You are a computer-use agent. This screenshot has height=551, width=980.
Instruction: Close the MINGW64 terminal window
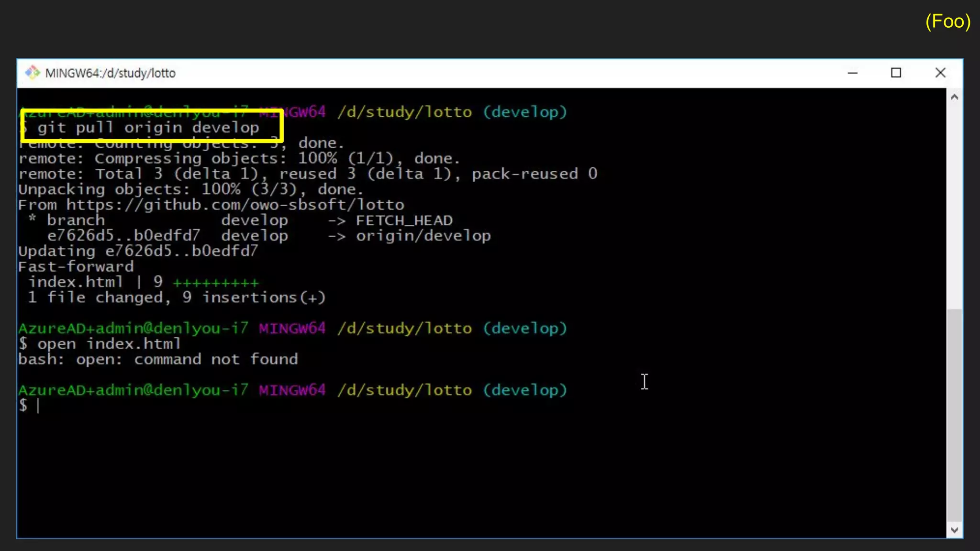(x=940, y=73)
